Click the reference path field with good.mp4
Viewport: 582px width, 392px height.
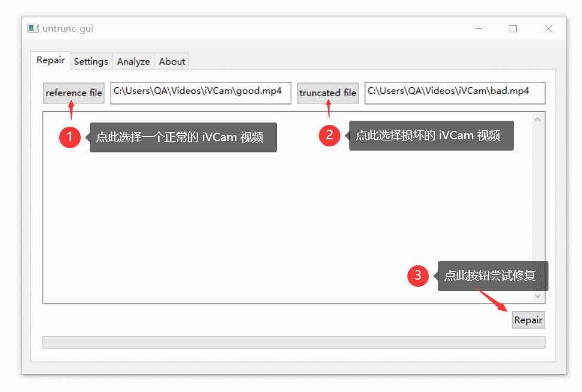click(201, 93)
